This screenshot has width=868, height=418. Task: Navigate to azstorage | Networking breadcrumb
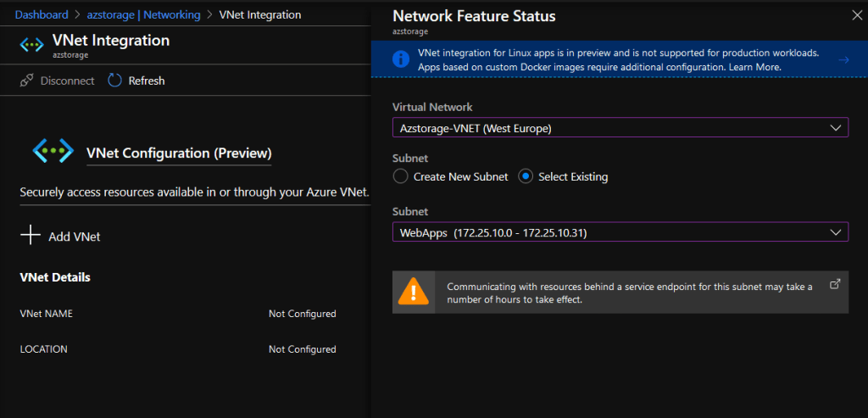[143, 14]
